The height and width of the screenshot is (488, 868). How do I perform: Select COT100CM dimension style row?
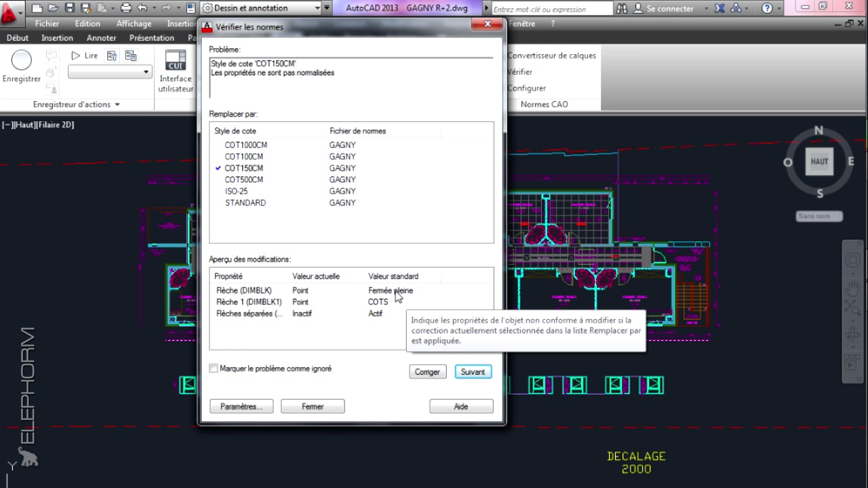351,157
